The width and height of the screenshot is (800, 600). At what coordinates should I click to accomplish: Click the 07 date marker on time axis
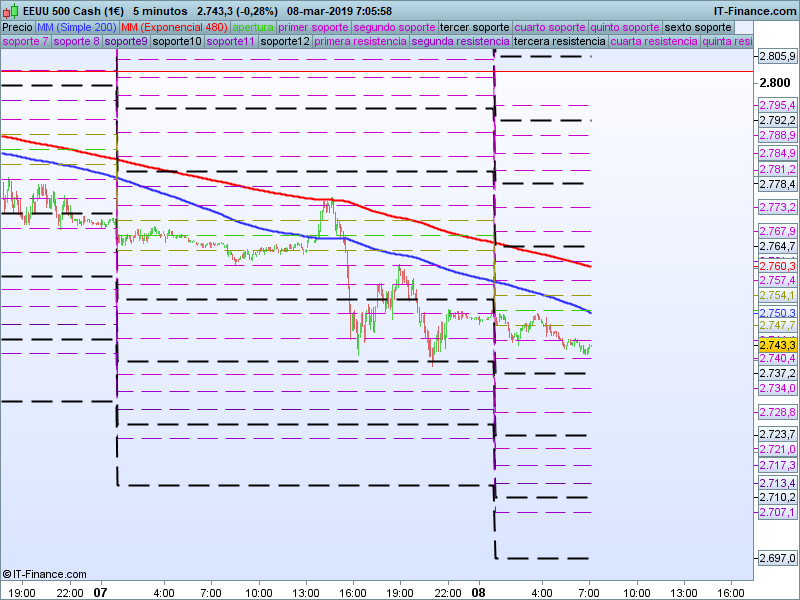tap(101, 592)
